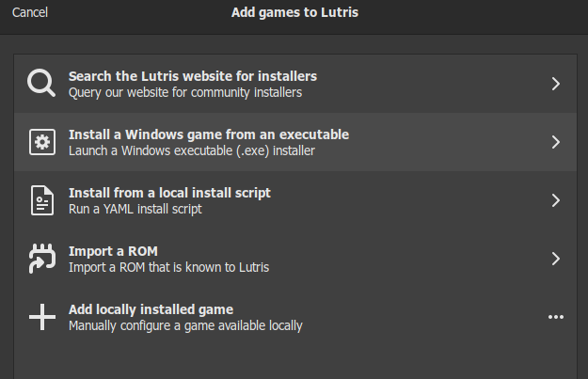The height and width of the screenshot is (379, 588).
Task: Click the 'Add games to Lutris' title
Action: (x=294, y=12)
